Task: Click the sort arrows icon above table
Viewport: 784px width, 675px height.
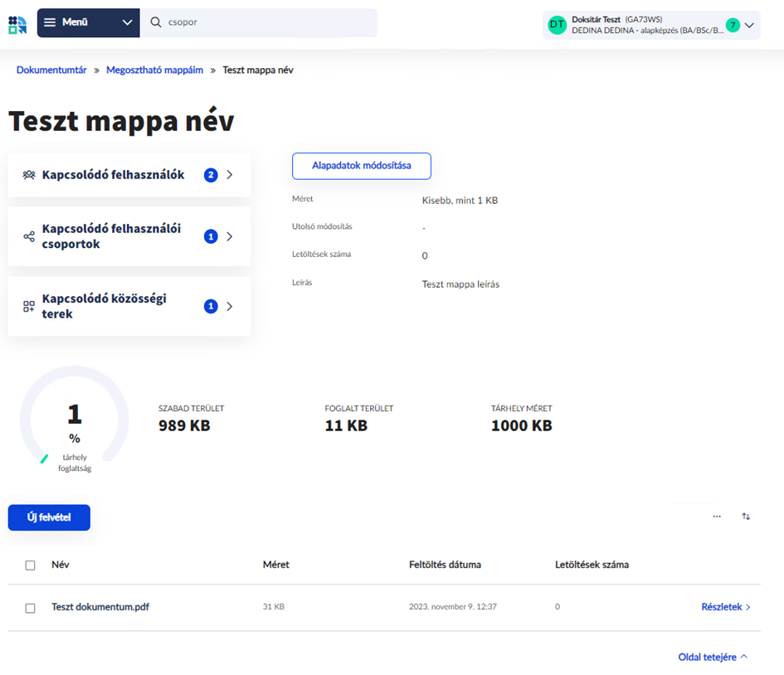Action: pyautogui.click(x=746, y=517)
